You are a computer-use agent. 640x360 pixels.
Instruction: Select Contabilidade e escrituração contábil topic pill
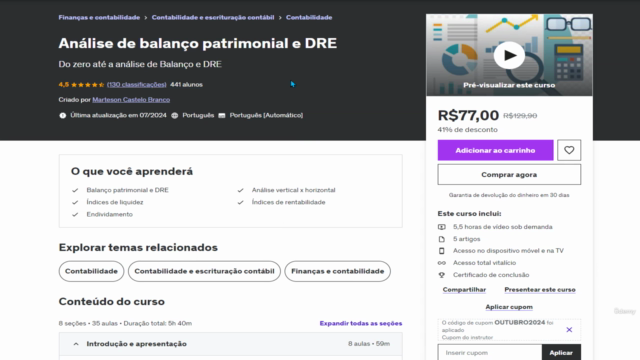204,271
